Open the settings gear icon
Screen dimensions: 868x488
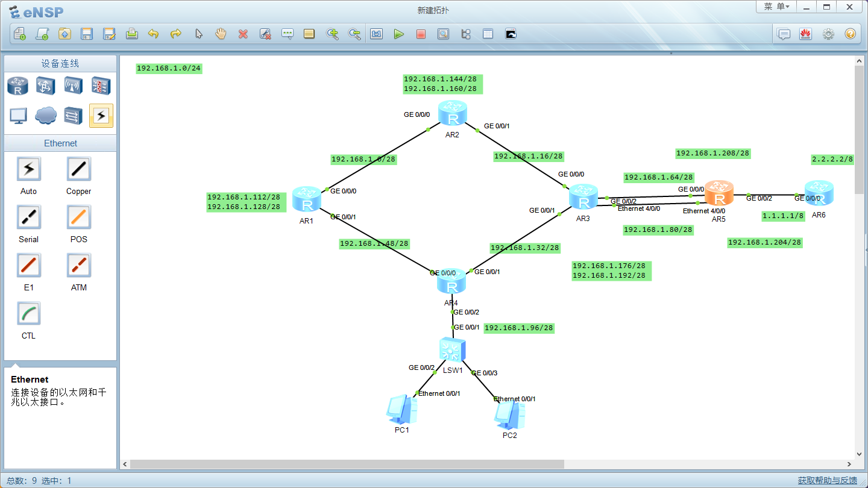828,34
